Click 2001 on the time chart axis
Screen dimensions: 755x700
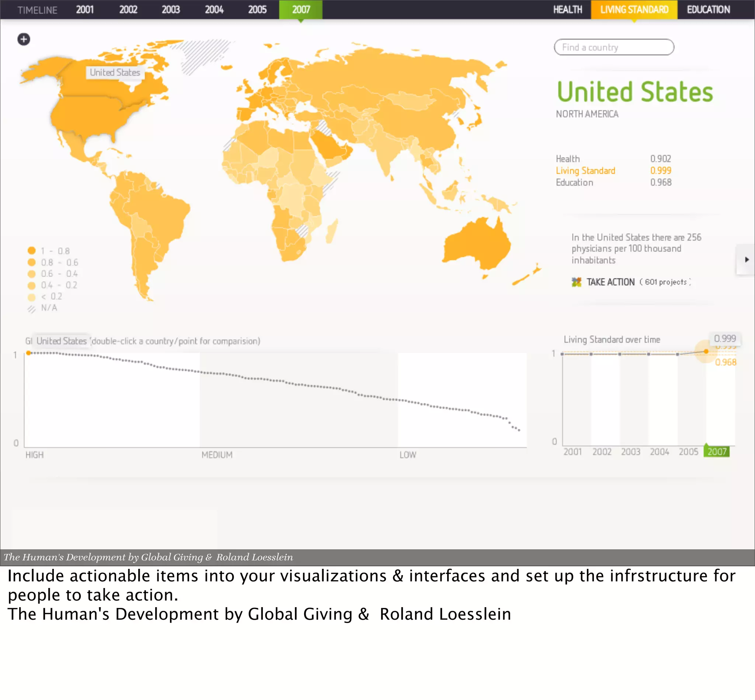click(x=572, y=452)
